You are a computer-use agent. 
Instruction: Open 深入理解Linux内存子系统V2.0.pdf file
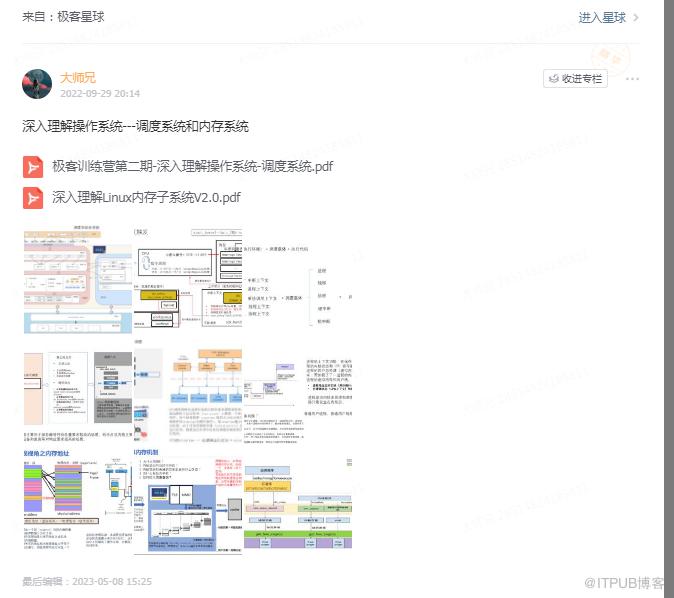pyautogui.click(x=146, y=198)
